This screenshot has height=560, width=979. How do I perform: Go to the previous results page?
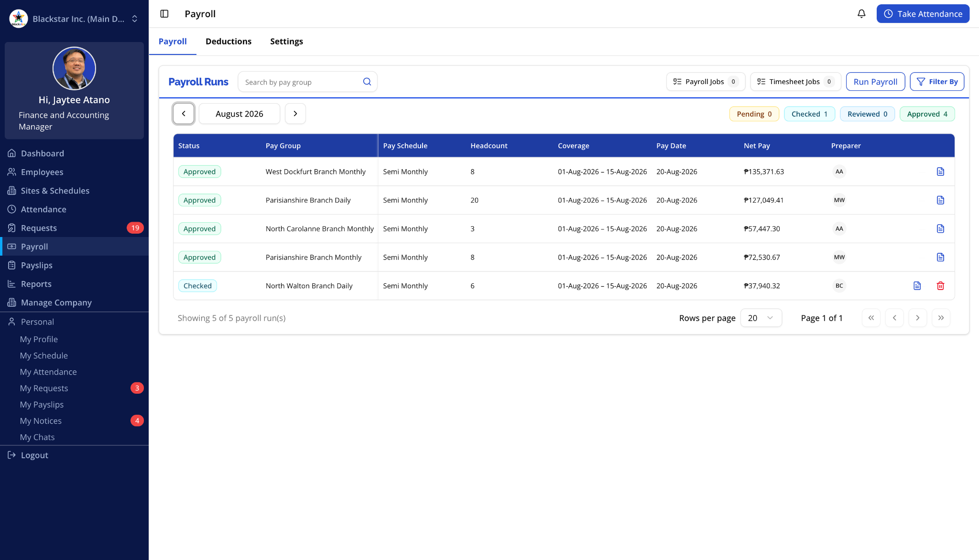tap(894, 318)
